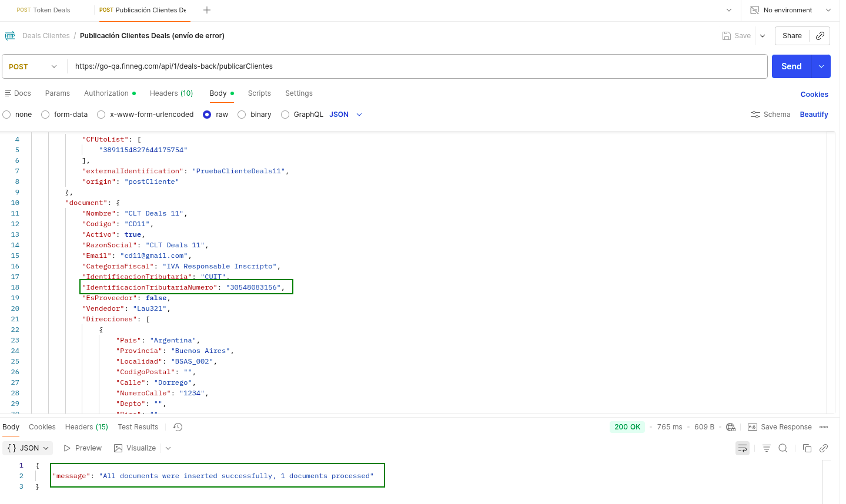Image resolution: width=846 pixels, height=504 pixels.
Task: Copy request link with link icon
Action: point(820,36)
